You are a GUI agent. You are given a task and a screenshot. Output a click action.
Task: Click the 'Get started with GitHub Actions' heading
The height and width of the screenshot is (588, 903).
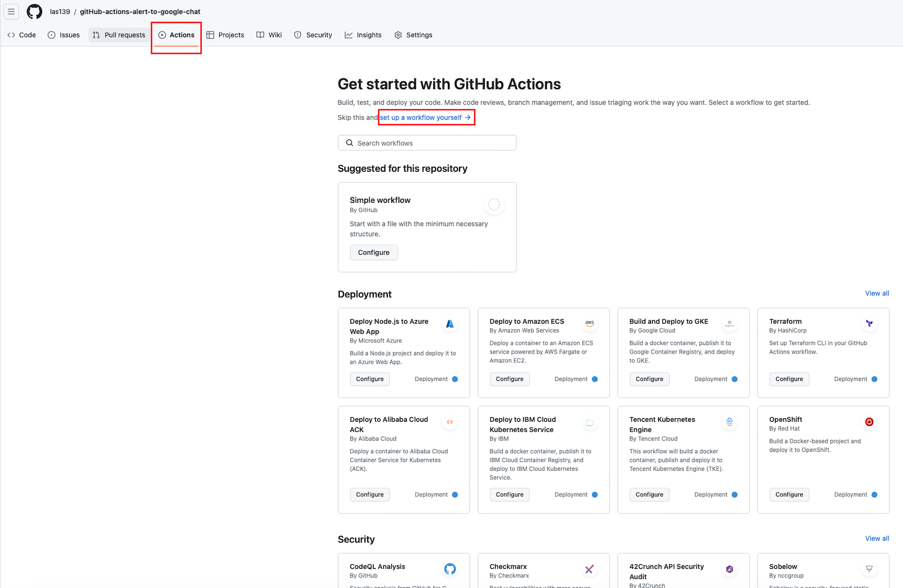point(449,84)
